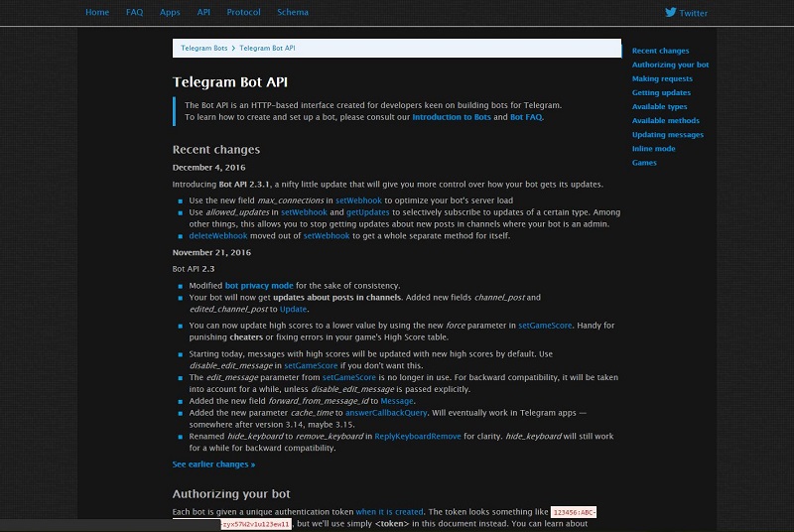Jump to Getting updates section

click(x=661, y=92)
